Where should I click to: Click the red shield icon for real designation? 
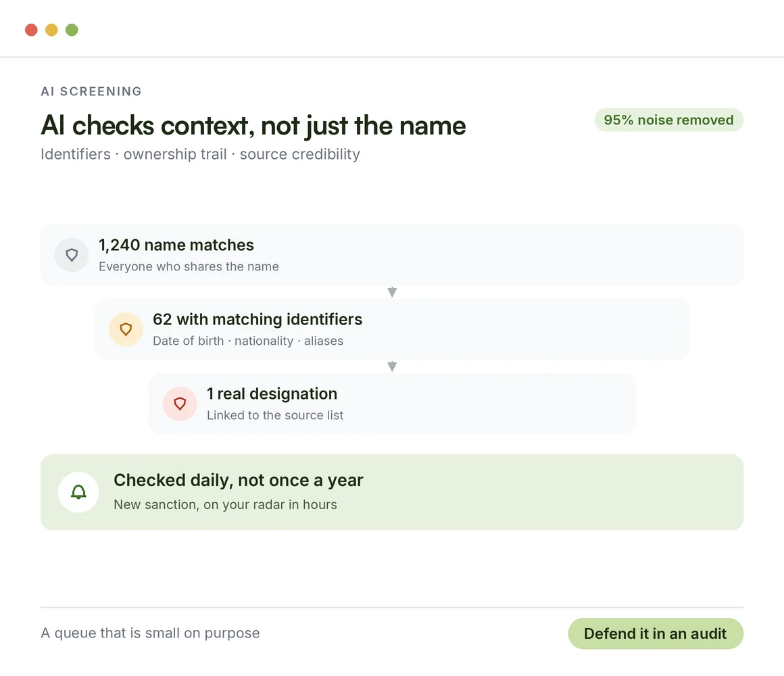tap(180, 404)
